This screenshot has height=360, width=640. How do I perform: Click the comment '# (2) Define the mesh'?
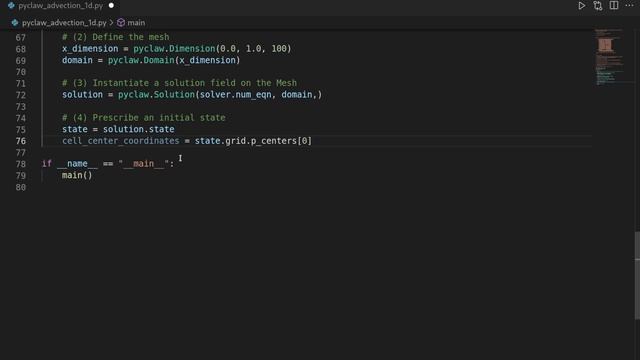tap(116, 37)
